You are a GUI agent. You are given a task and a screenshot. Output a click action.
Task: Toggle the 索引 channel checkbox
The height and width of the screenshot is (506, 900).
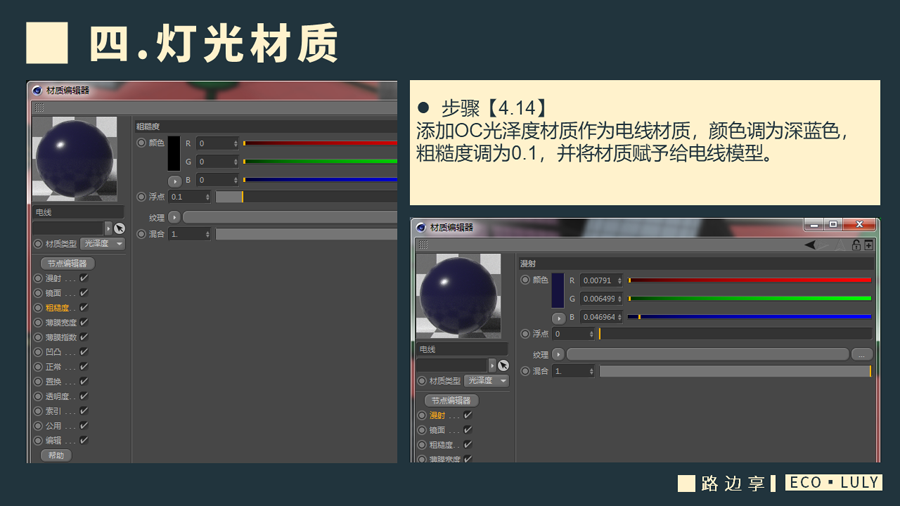(x=84, y=411)
